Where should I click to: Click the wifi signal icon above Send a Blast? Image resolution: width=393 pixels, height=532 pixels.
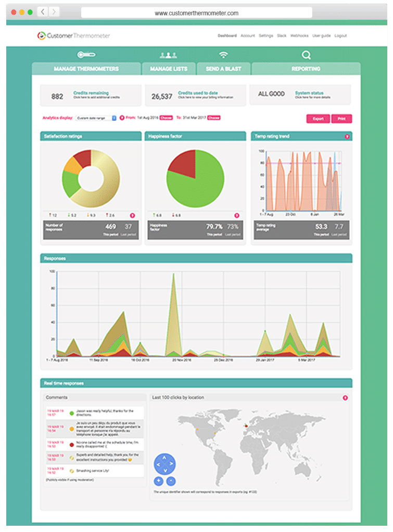223,55
